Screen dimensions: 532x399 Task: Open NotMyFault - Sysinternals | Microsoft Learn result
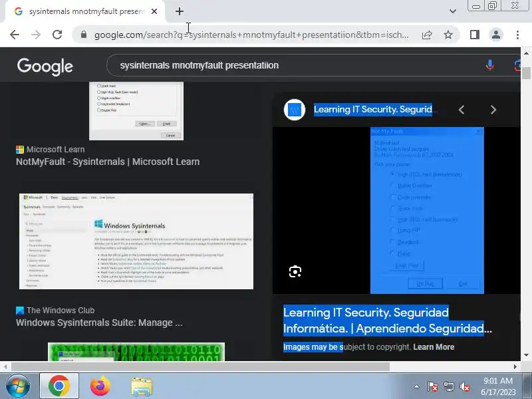click(x=108, y=162)
